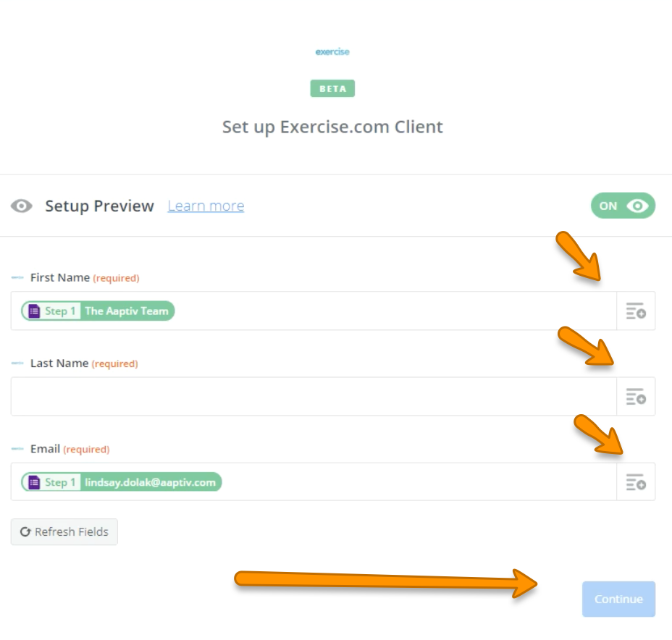This screenshot has height=640, width=672.
Task: Click inside the Email input field
Action: tap(314, 481)
